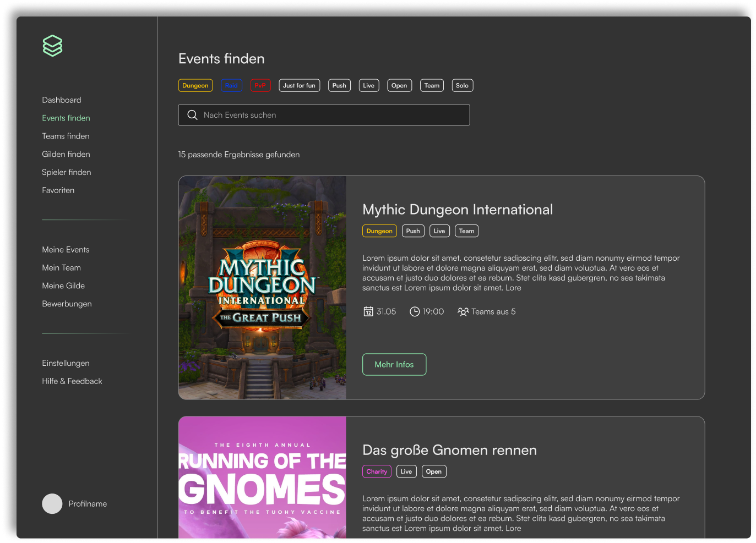Click the Dungeon tag on the Mythic Dungeon card
Image resolution: width=756 pixels, height=543 pixels.
[379, 231]
